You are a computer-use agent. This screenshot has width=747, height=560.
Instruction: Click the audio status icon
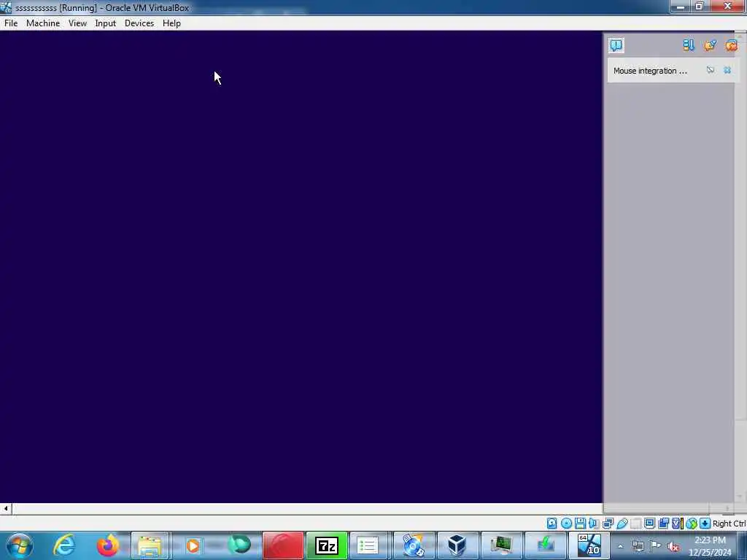[x=594, y=524]
